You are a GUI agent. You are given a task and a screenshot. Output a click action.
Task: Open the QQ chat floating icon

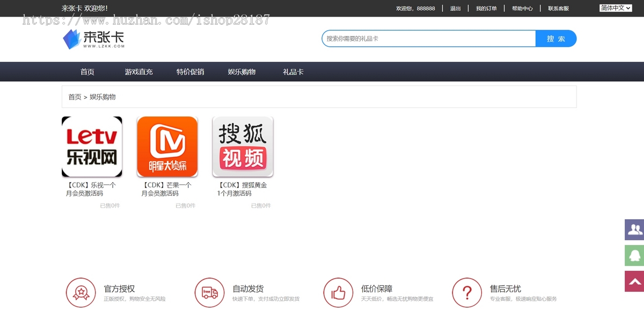pyautogui.click(x=634, y=255)
